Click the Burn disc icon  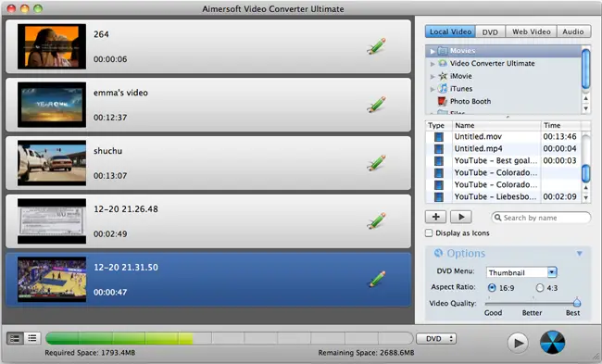(x=553, y=342)
